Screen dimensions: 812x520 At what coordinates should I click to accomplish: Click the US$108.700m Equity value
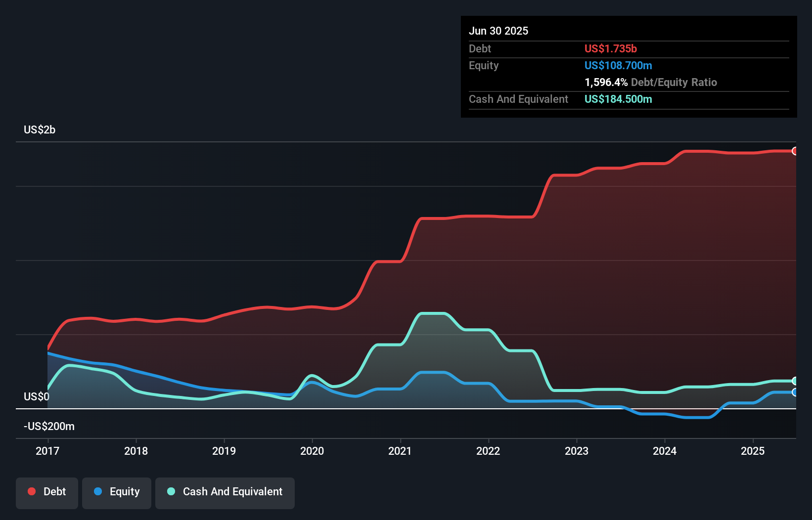click(x=618, y=66)
